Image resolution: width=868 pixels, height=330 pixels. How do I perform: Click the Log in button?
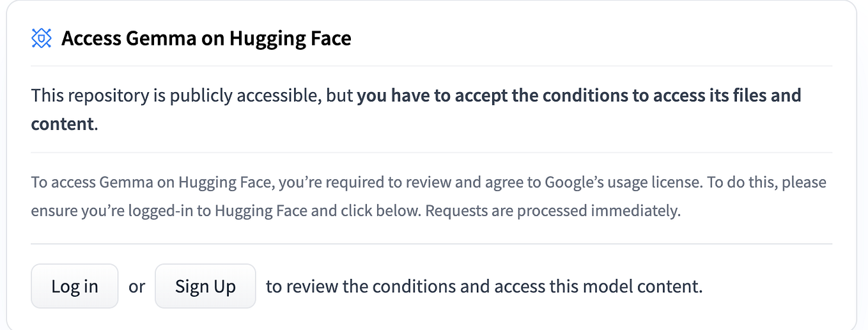[x=75, y=286]
